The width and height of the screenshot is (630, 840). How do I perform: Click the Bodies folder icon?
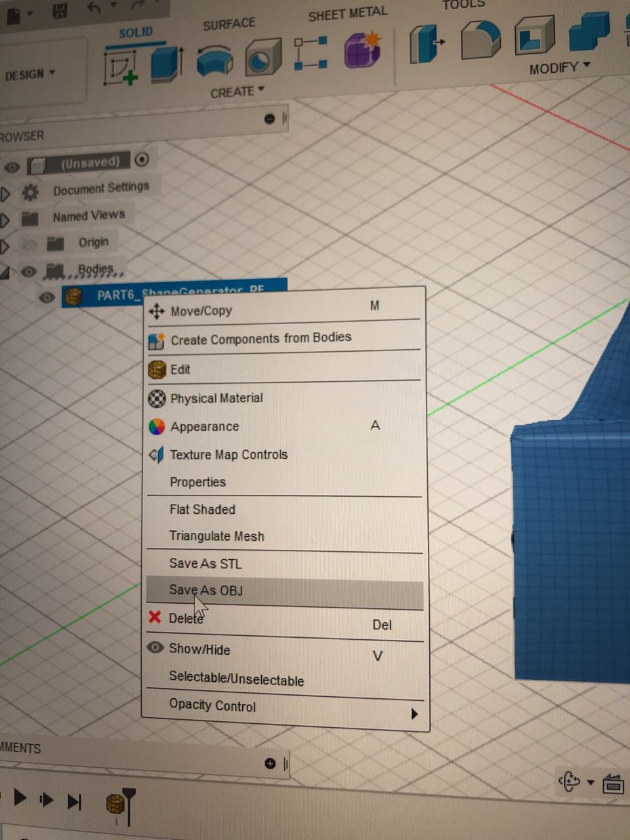[x=55, y=270]
